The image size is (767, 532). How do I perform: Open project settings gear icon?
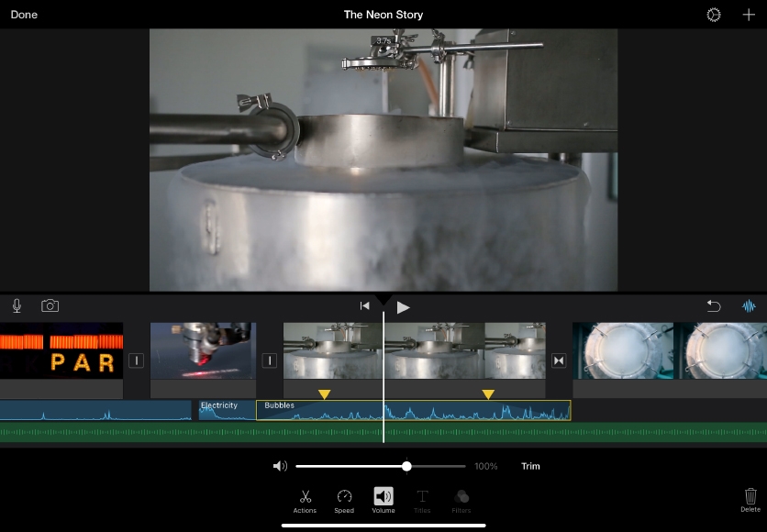tap(713, 15)
